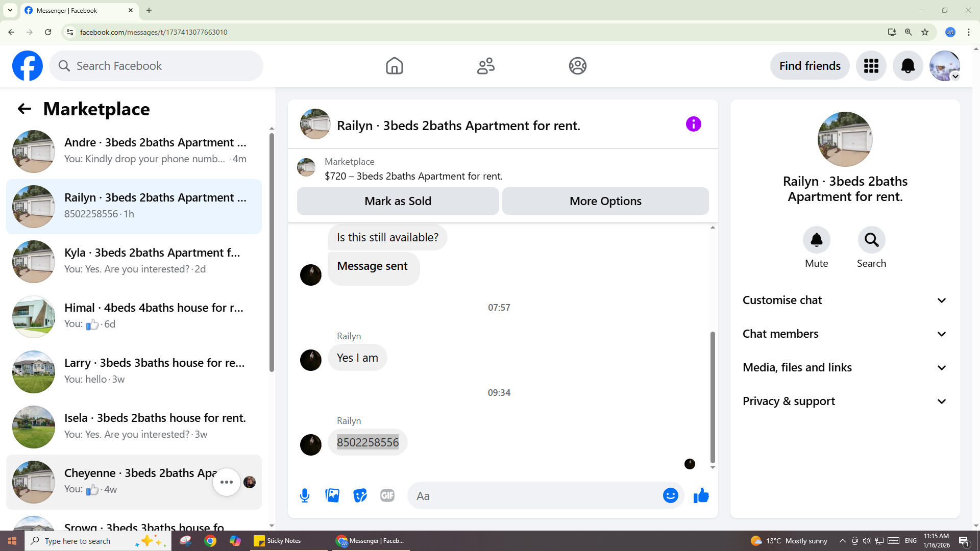Screen dimensions: 980x551
Task: Send a thumbs-up like
Action: tap(701, 495)
